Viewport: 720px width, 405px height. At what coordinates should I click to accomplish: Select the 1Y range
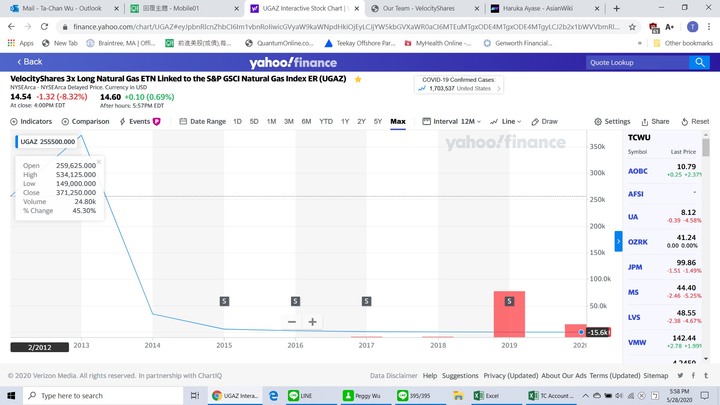[x=345, y=121]
